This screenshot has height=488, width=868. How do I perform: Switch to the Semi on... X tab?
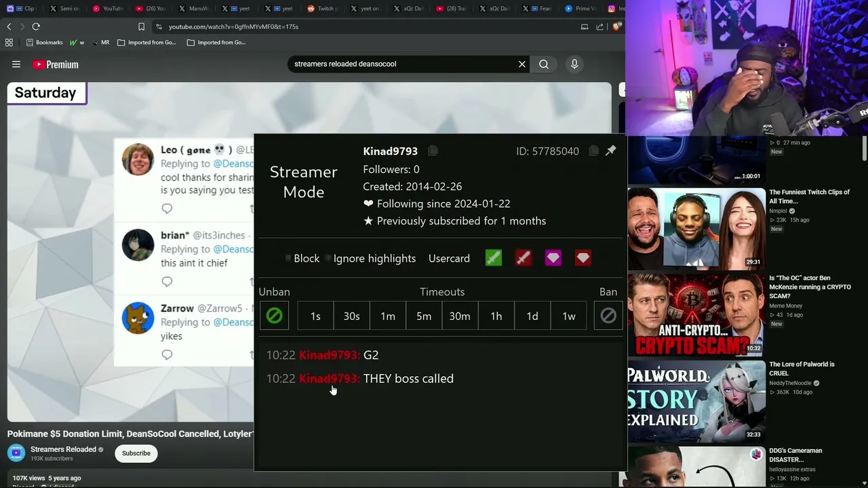pyautogui.click(x=64, y=9)
